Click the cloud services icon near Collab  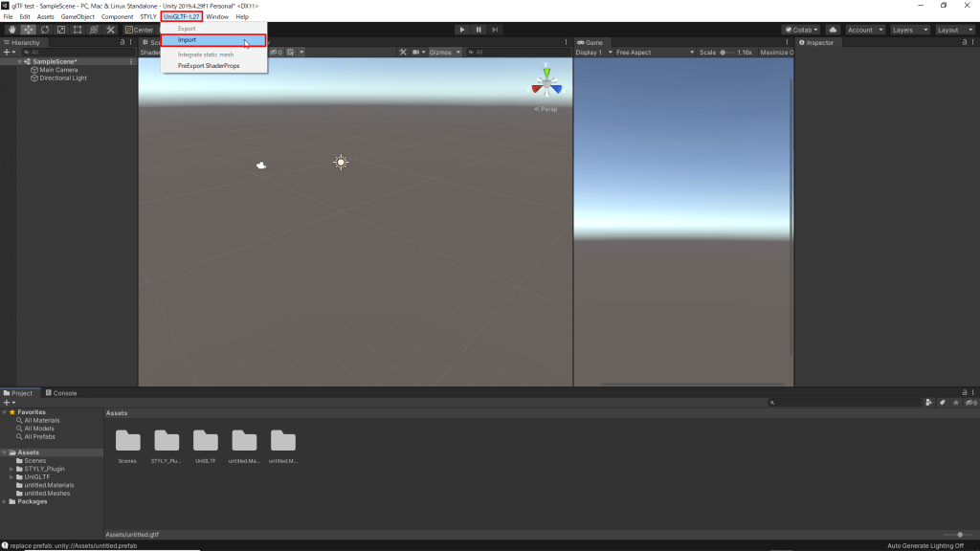pos(833,30)
